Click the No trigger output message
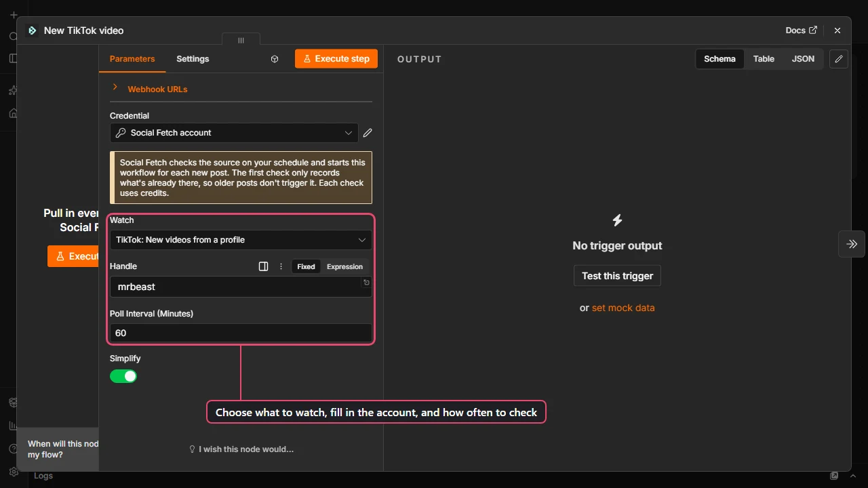 [x=617, y=246]
